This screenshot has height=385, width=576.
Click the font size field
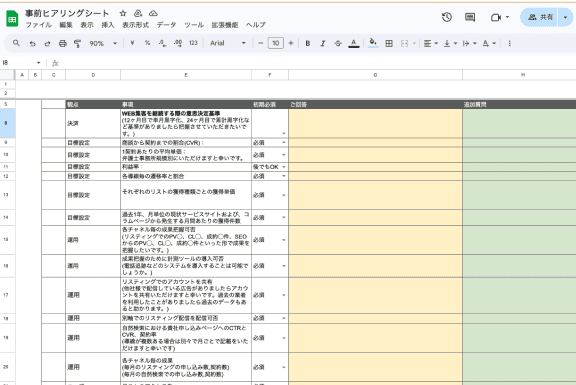coord(276,43)
